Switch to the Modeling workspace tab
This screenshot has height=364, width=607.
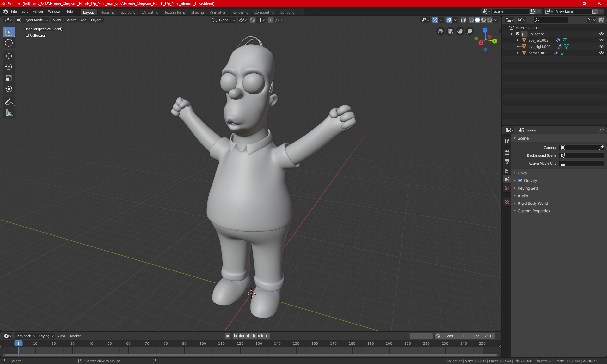coord(107,12)
